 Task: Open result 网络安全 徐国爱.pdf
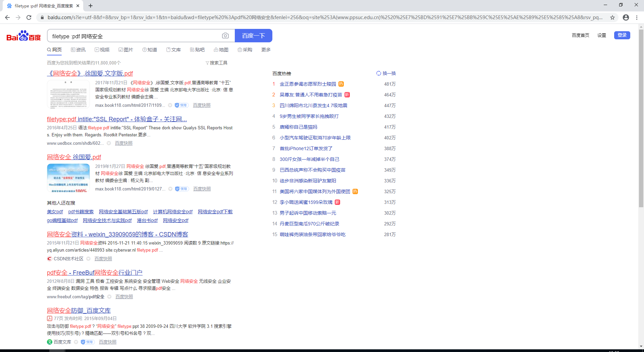coord(74,157)
